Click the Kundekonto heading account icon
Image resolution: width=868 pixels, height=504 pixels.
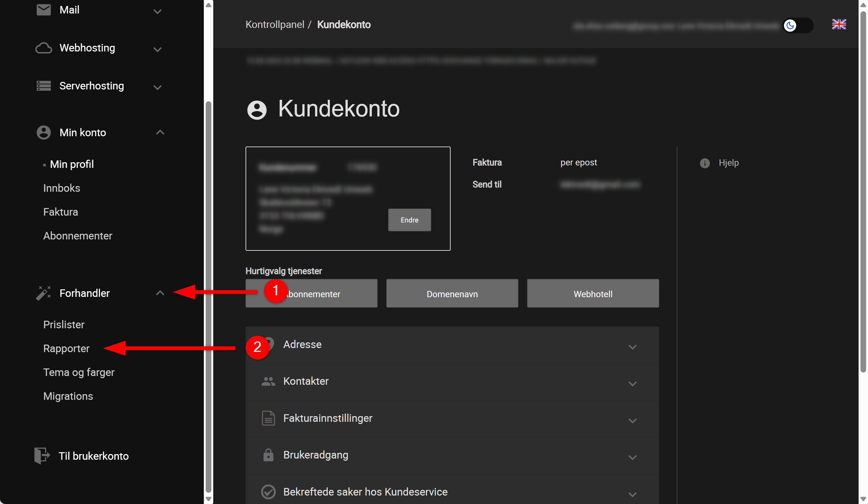257,110
